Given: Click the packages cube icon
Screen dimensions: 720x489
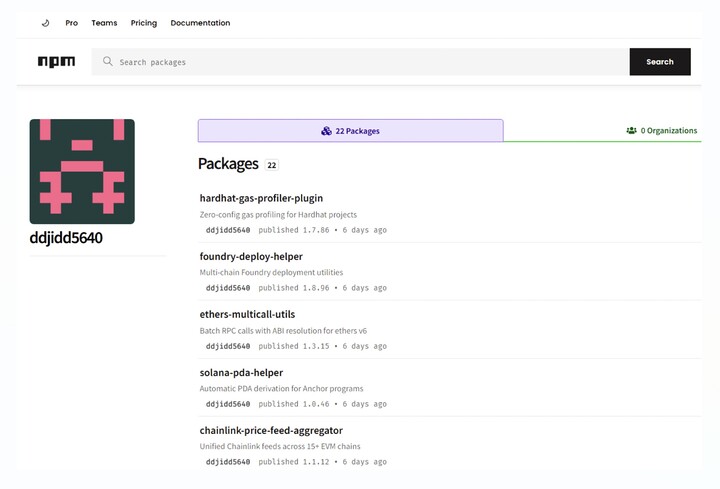Looking at the screenshot, I should [326, 131].
